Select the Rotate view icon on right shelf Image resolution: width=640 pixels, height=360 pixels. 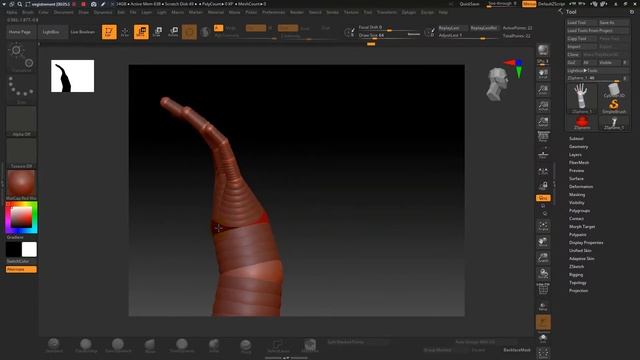click(543, 273)
